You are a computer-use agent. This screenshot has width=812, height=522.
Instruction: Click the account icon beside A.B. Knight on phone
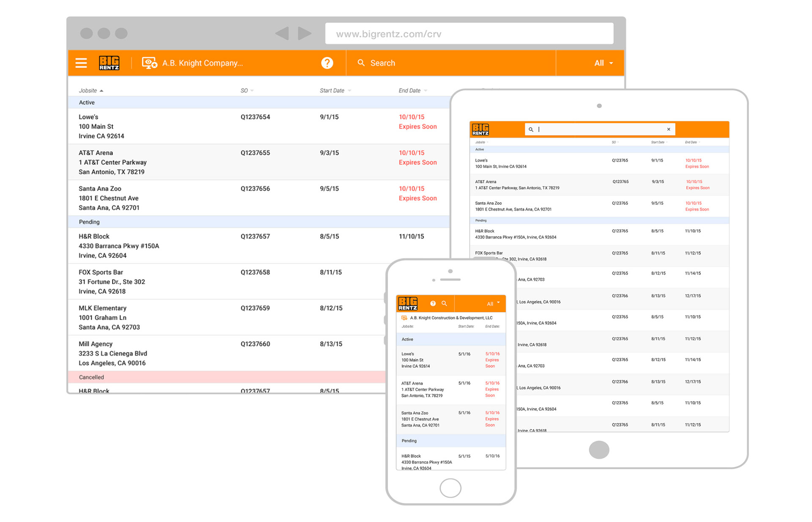[404, 318]
